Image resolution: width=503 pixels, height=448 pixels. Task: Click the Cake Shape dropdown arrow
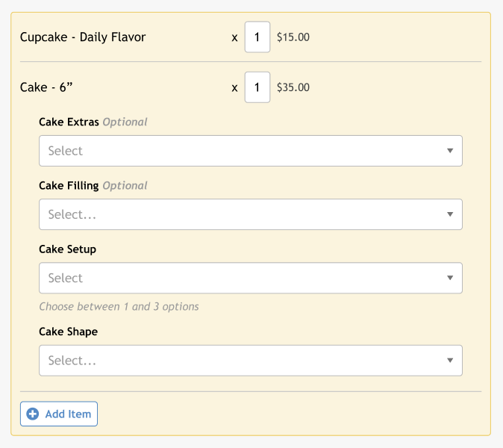450,361
